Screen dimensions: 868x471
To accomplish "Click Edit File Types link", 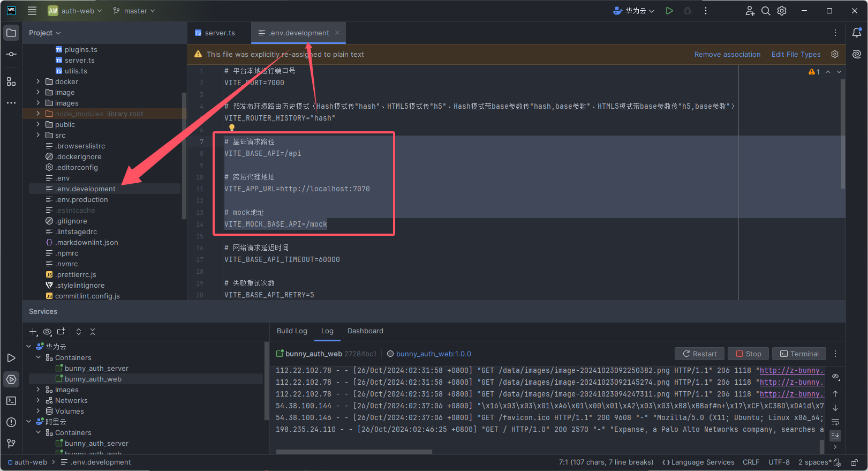I will coord(796,54).
